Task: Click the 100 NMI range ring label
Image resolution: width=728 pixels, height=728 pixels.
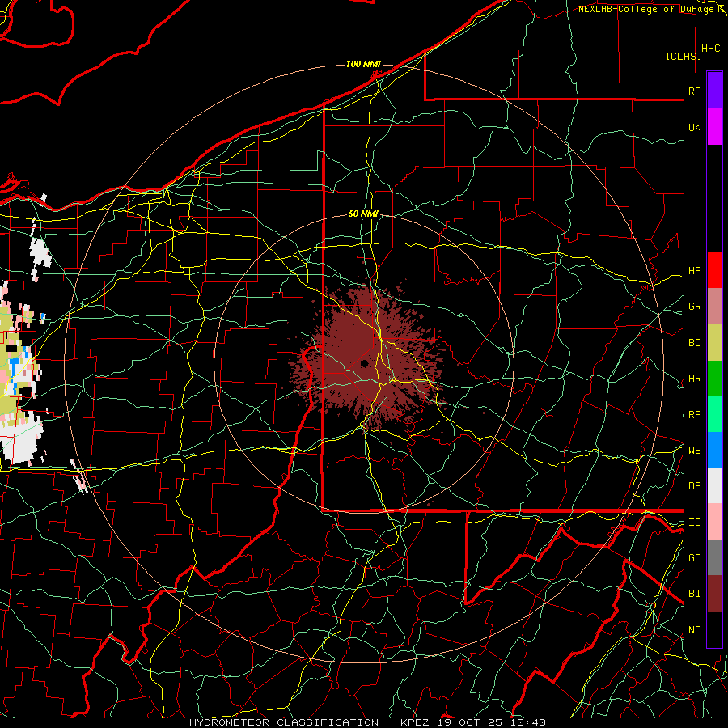Action: pyautogui.click(x=363, y=64)
